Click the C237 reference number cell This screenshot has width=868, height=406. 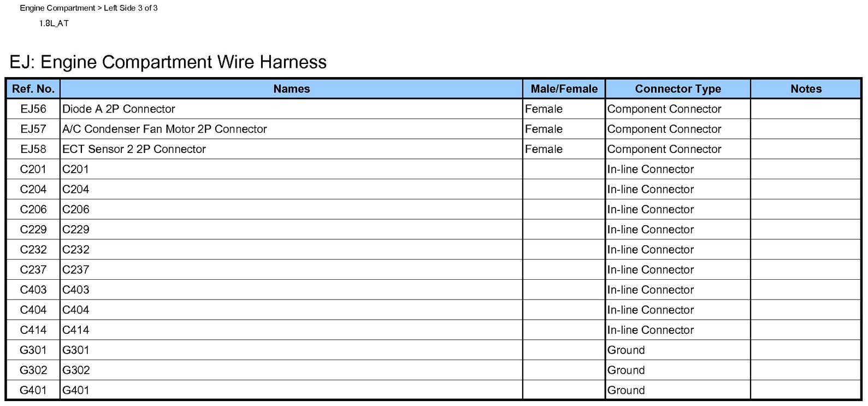click(x=33, y=270)
